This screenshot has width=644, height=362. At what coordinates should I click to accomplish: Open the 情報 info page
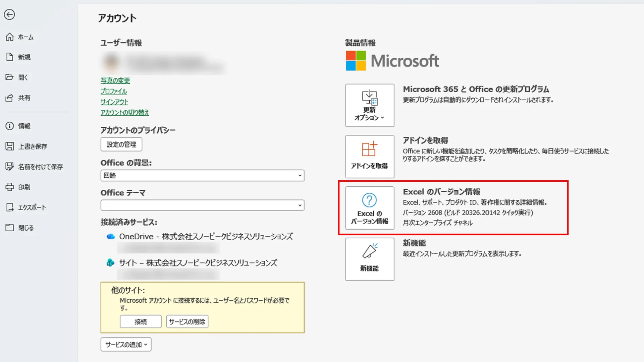point(18,126)
